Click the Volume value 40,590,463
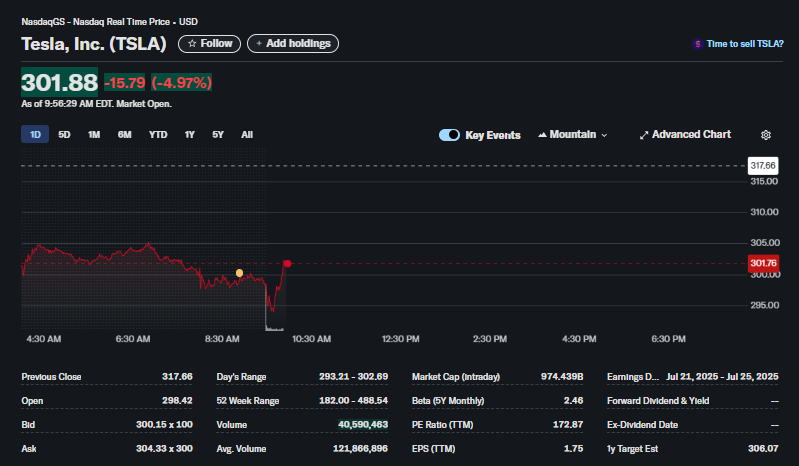This screenshot has height=466, width=799. [363, 425]
